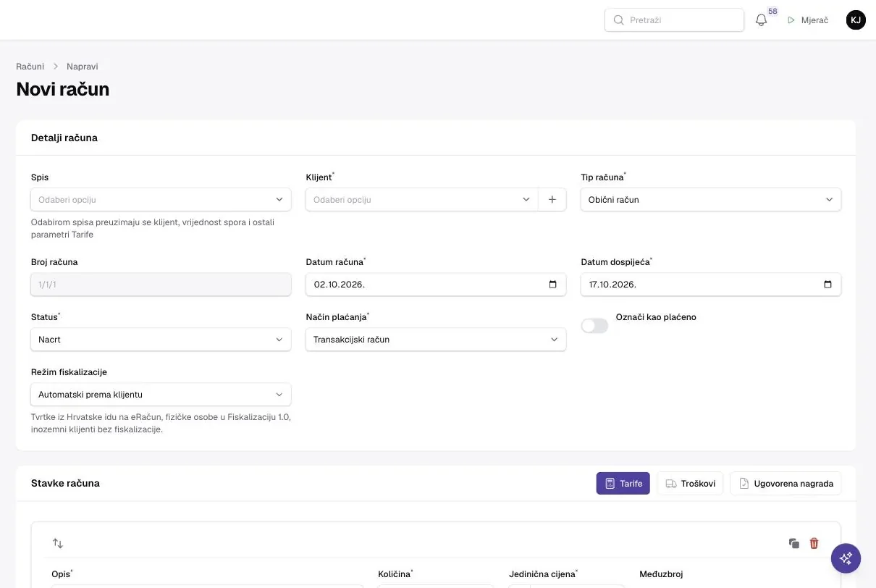Select the Tarife button
This screenshot has height=588, width=876.
pyautogui.click(x=623, y=484)
